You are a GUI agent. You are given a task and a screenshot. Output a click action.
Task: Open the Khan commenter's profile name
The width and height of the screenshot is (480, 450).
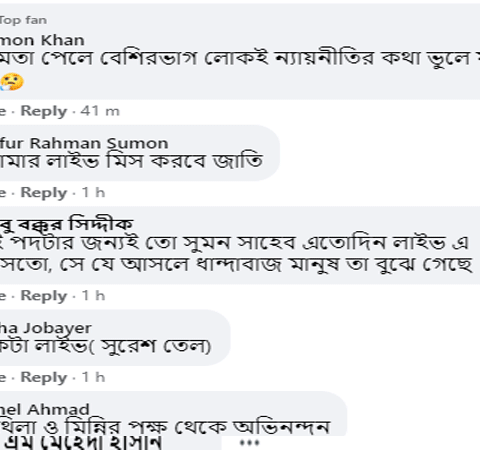point(42,40)
